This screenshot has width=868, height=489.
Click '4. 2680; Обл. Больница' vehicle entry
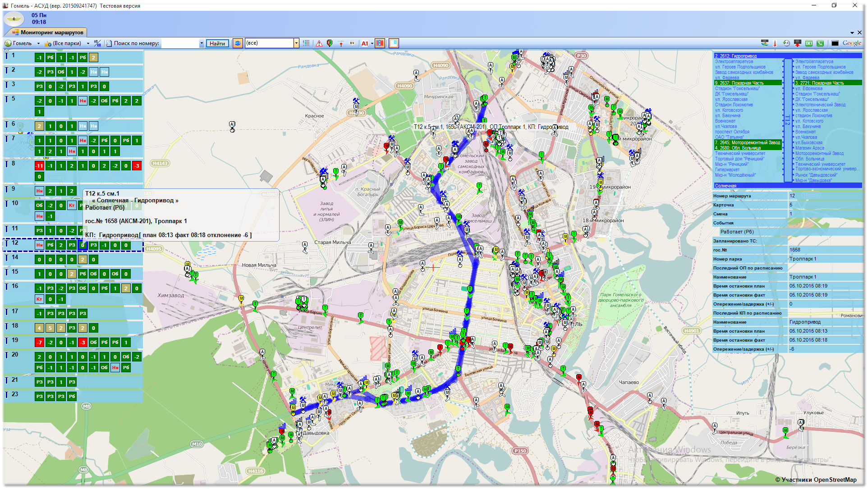(748, 148)
